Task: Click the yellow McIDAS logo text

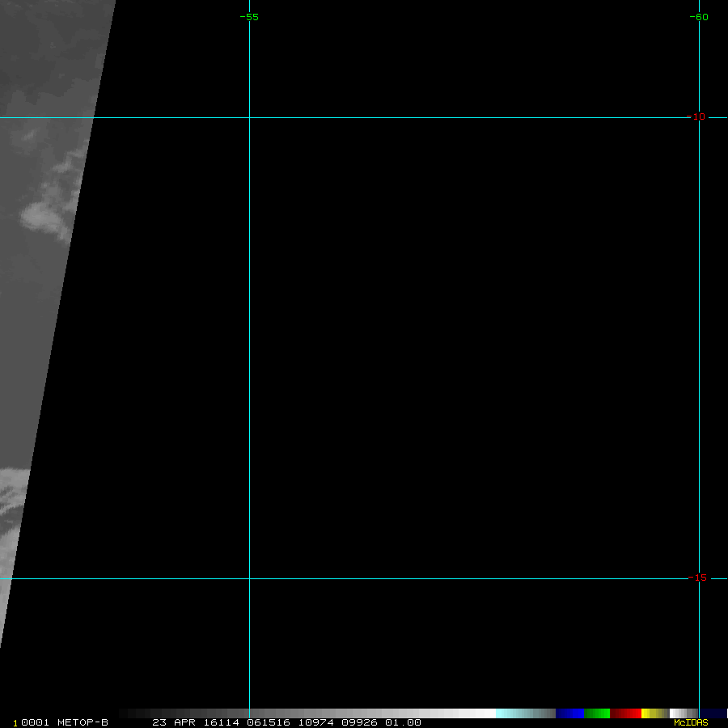Action: (x=690, y=722)
